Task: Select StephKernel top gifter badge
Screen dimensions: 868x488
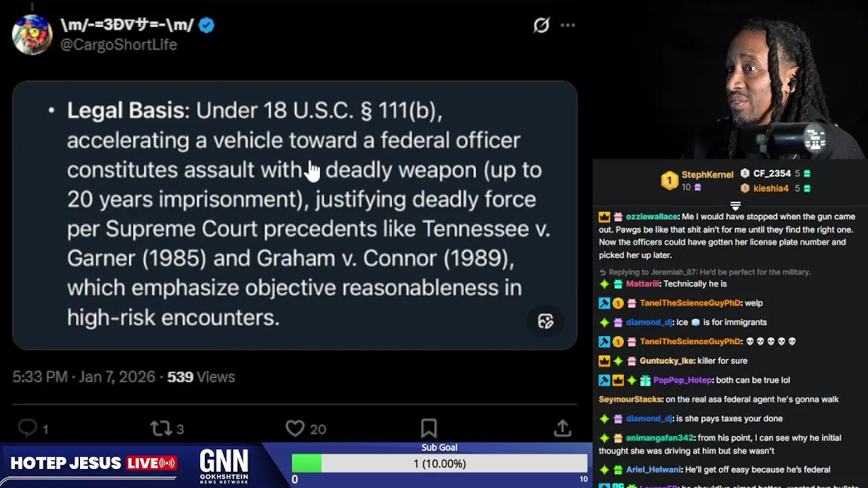Action: click(697, 180)
